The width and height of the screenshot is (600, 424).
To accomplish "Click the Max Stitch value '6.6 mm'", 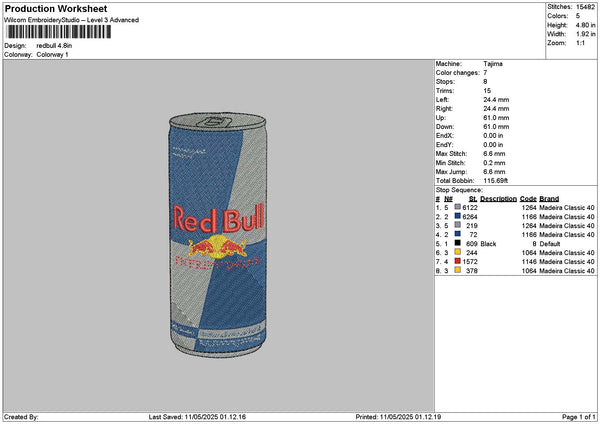I will coord(494,153).
